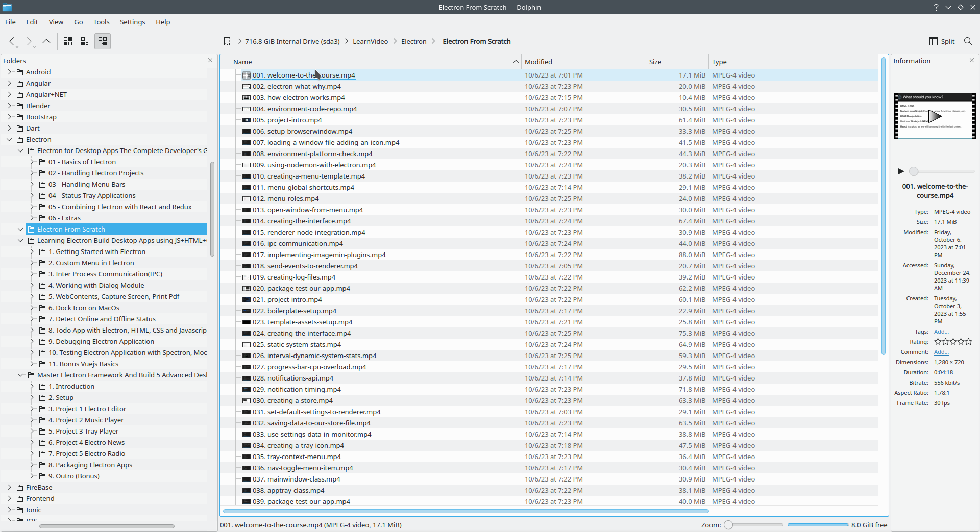The image size is (980, 532).
Task: Open the Edit menu
Action: point(32,22)
